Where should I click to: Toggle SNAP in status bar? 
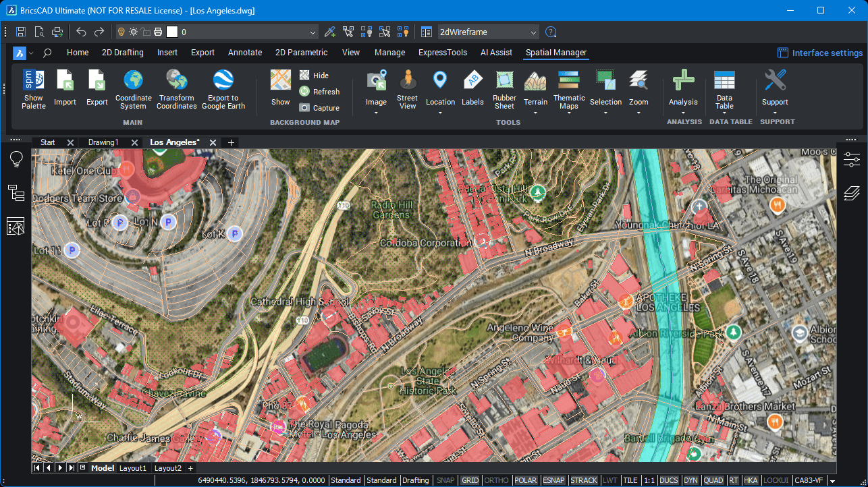(445, 480)
